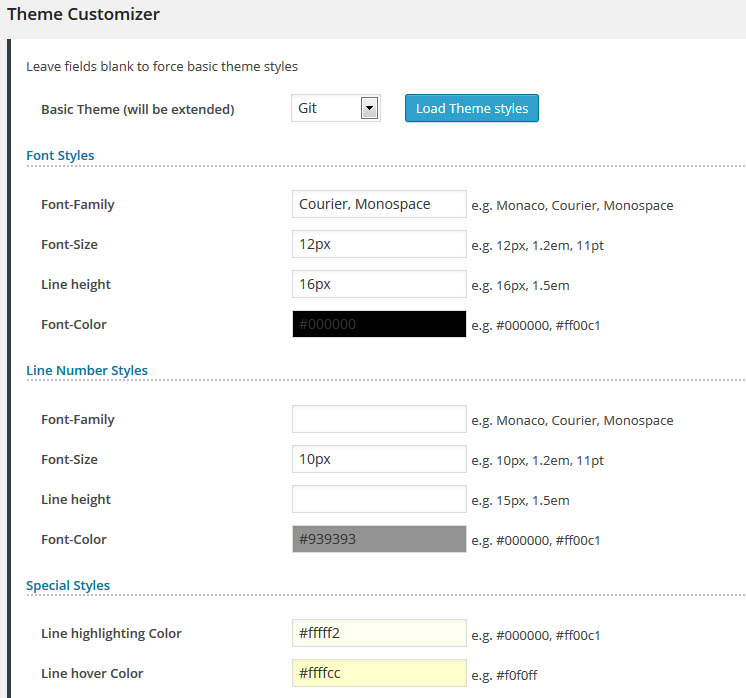Edit the Line hover Color #ffffcc field

point(379,673)
